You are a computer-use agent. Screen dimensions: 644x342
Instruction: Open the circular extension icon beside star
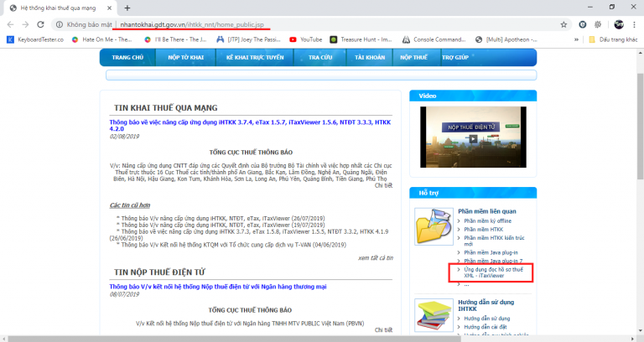click(583, 24)
